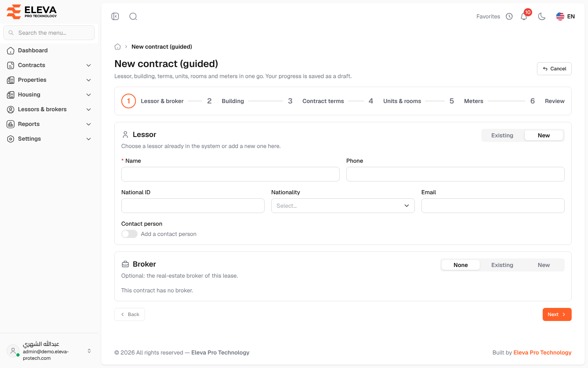
Task: Click the orange Next button
Action: (x=557, y=314)
